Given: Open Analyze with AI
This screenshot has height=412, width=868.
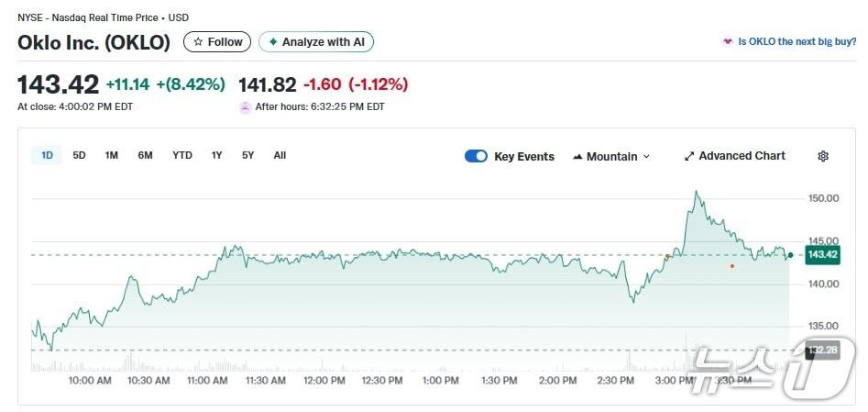Looking at the screenshot, I should click(x=316, y=42).
